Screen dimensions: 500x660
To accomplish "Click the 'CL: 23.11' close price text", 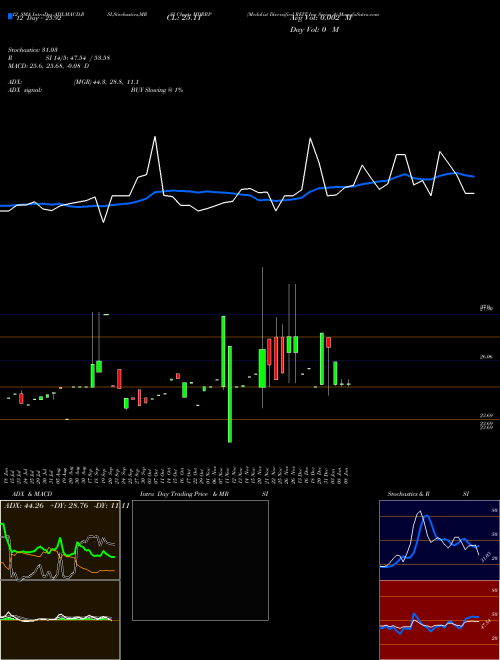I will (184, 19).
